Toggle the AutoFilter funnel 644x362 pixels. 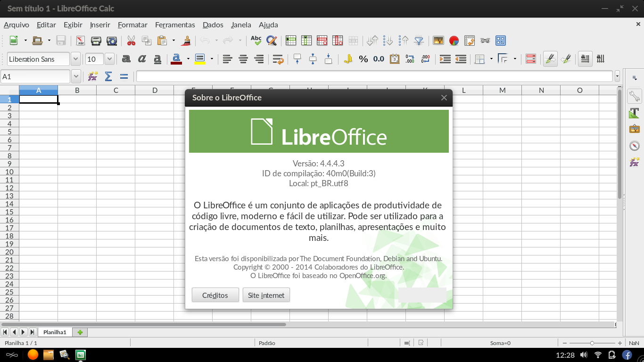pyautogui.click(x=419, y=41)
